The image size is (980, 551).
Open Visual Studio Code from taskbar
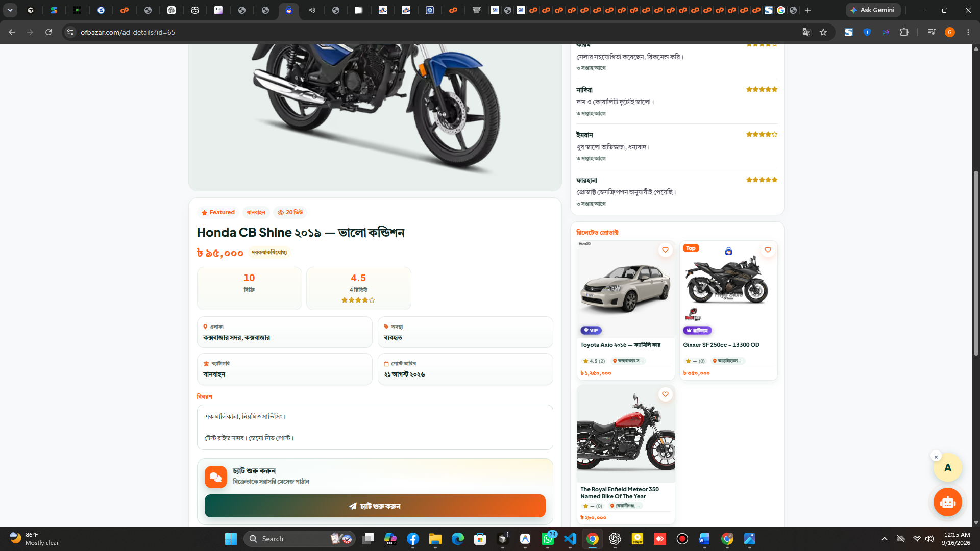point(570,539)
